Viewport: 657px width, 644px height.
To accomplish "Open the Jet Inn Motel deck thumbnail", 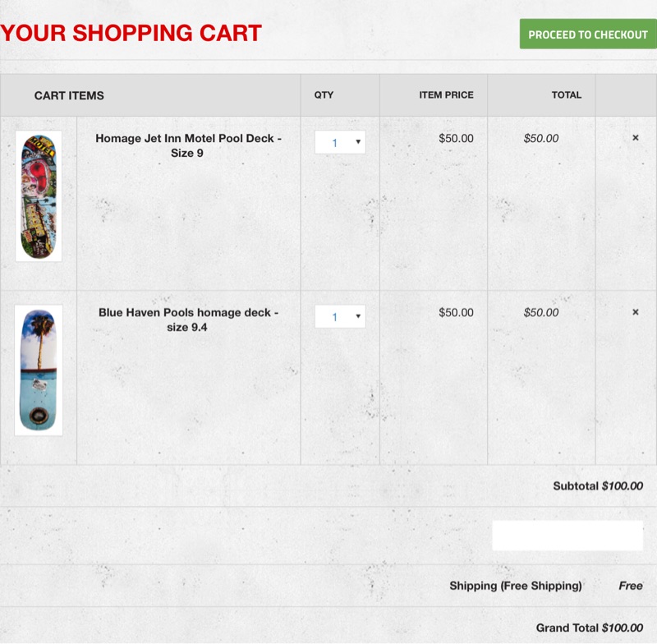I will [x=39, y=197].
